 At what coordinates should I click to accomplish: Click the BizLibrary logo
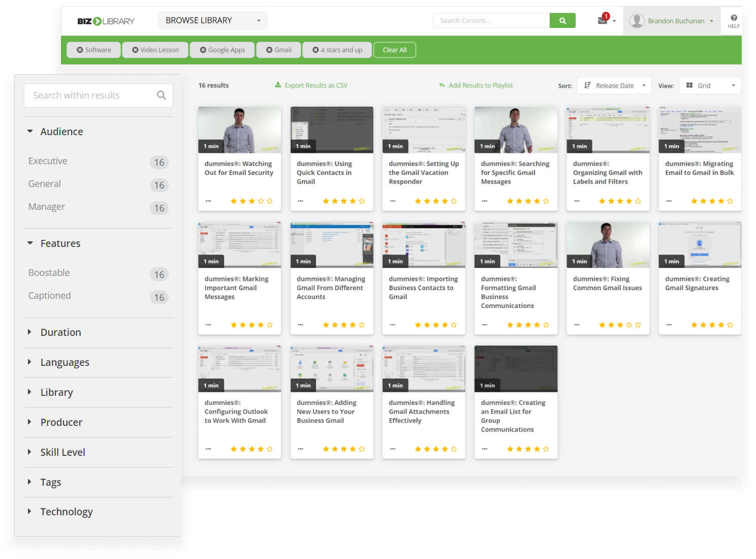[106, 21]
